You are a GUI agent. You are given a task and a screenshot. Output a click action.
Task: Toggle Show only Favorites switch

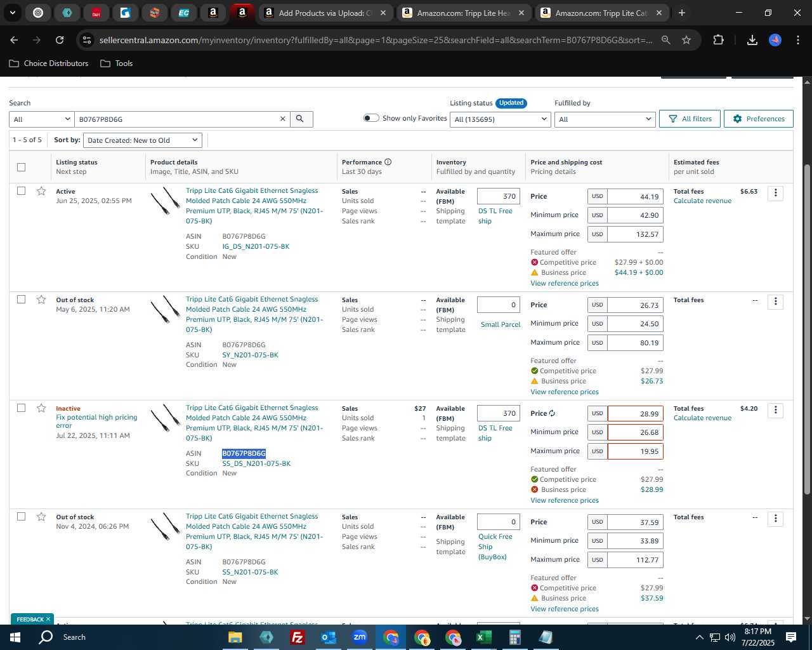(371, 118)
